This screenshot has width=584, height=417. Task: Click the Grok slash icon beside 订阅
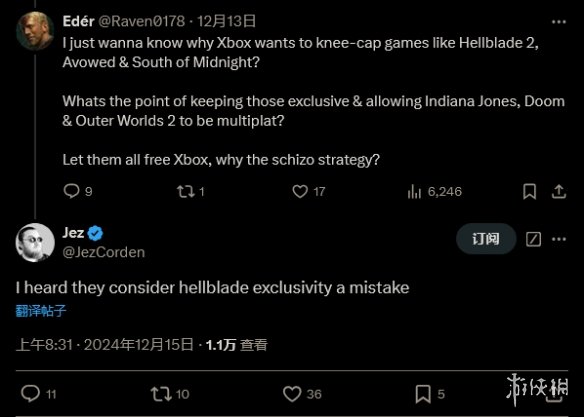[x=533, y=239]
